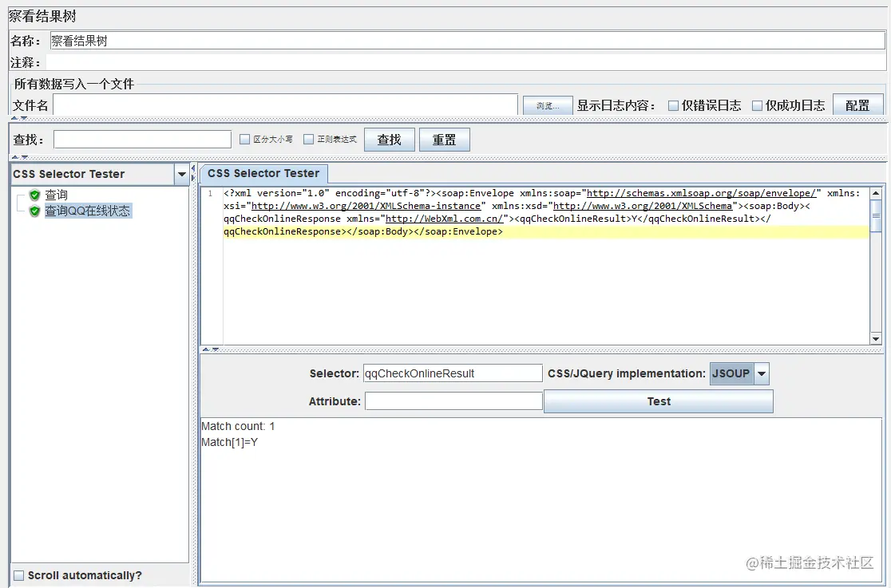Image resolution: width=891 pixels, height=588 pixels.
Task: Open WebXml.com.cn link in response
Action: (445, 219)
